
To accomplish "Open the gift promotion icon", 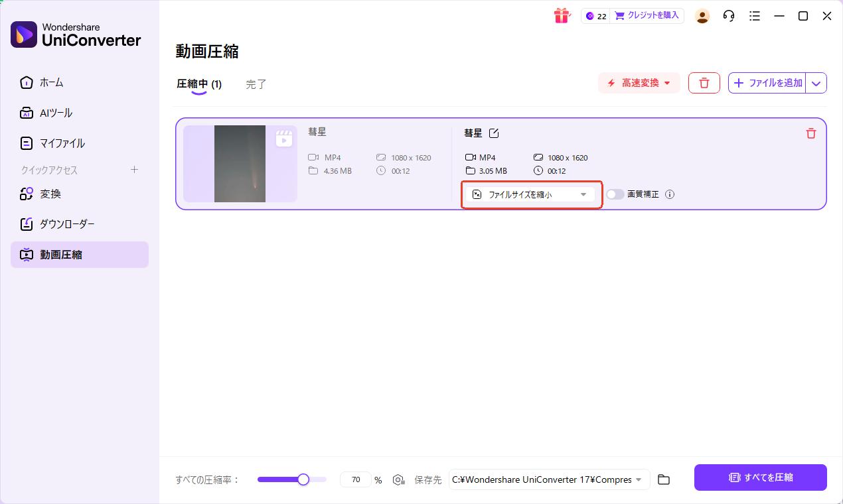I will pos(562,15).
